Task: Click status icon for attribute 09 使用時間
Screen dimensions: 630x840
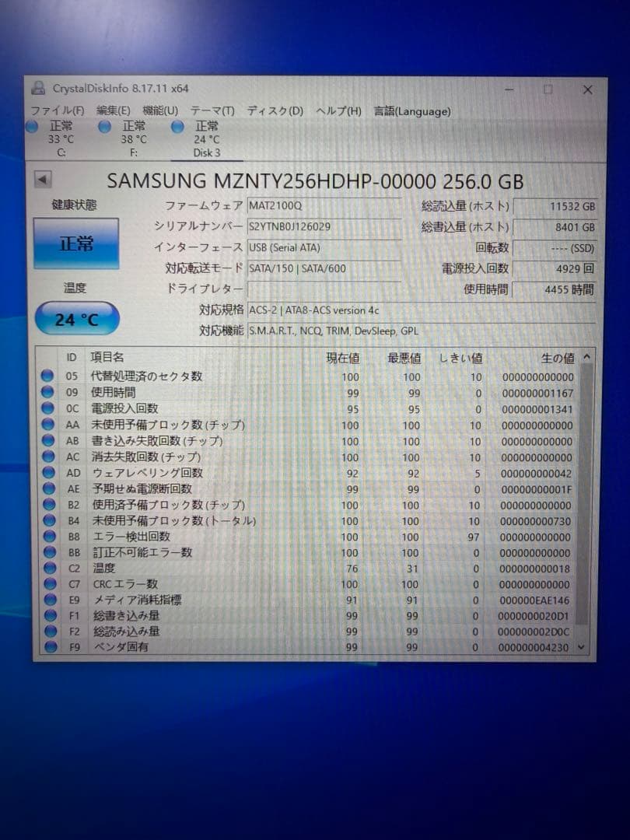Action: (x=47, y=391)
